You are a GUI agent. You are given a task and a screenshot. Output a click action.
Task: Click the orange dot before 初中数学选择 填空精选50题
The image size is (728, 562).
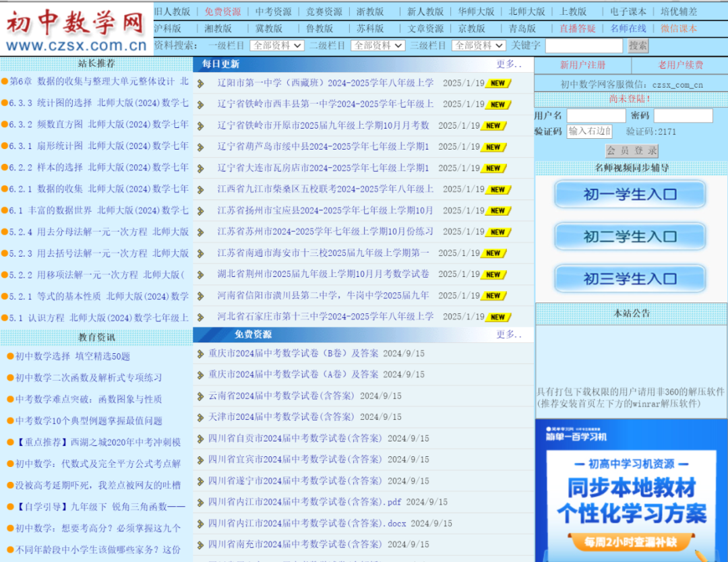10,356
